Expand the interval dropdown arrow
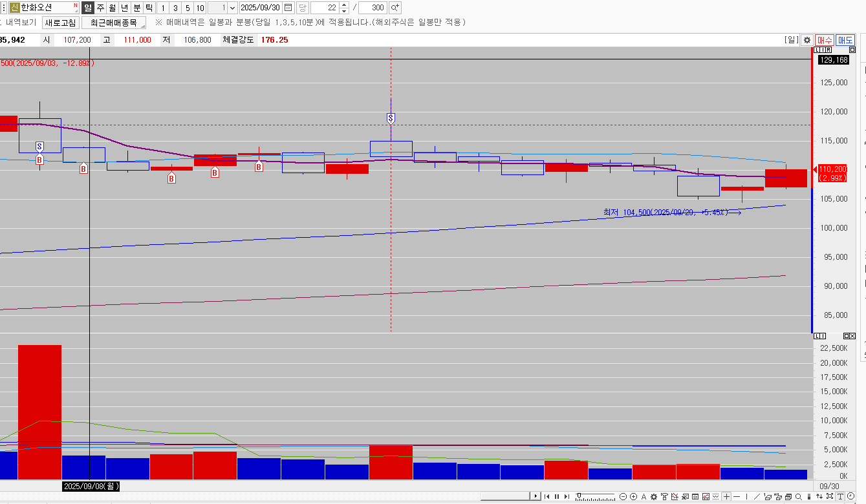The height and width of the screenshot is (504, 866). coord(232,8)
